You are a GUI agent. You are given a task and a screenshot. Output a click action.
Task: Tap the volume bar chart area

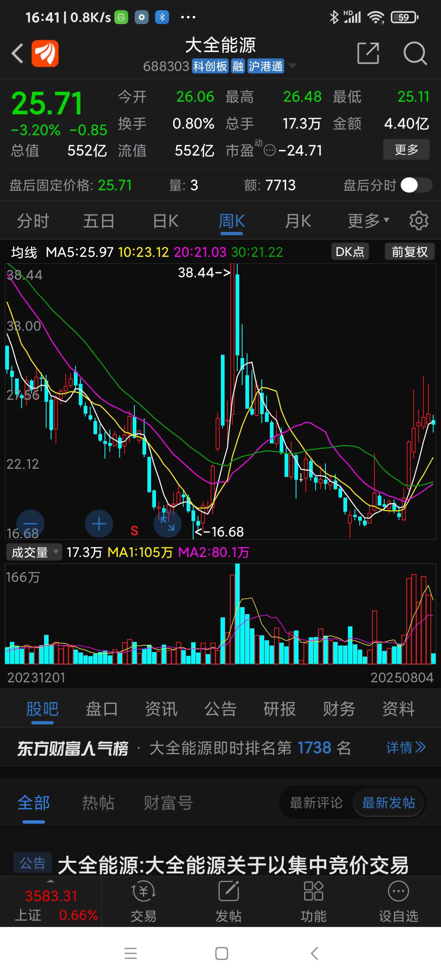click(220, 614)
